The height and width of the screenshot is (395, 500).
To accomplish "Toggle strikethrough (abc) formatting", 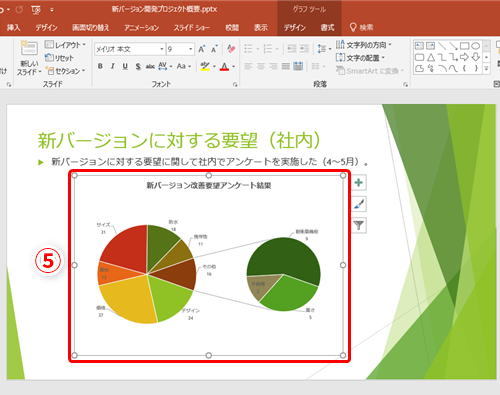I will tap(150, 66).
